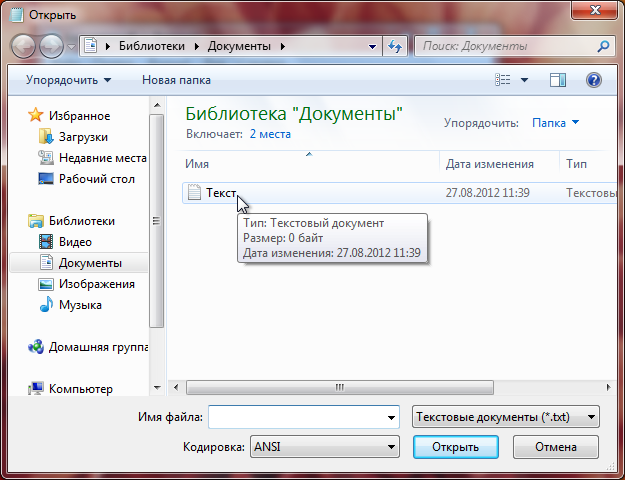Screen dimensions: 625x480
Task: Click the Открыть button
Action: click(x=456, y=447)
